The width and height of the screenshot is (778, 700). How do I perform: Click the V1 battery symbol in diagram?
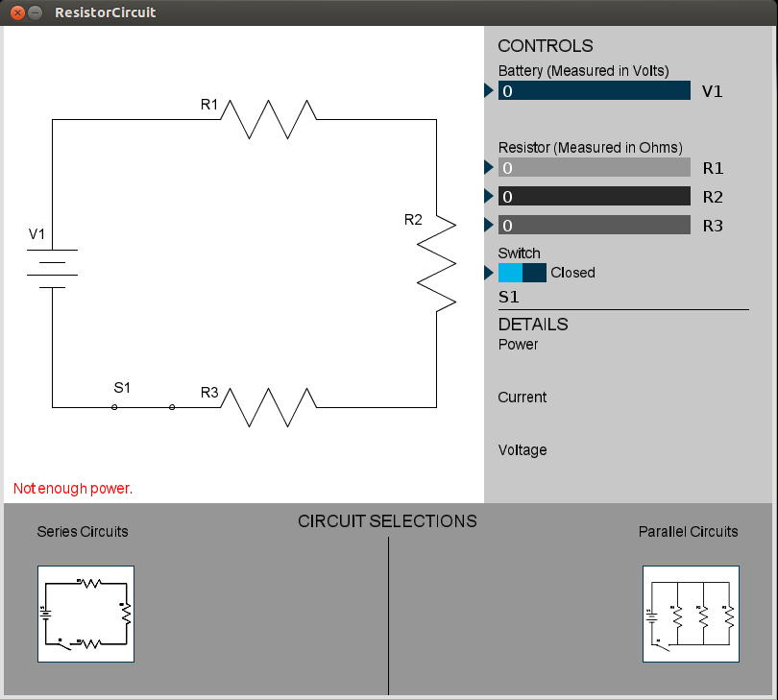tap(52, 269)
